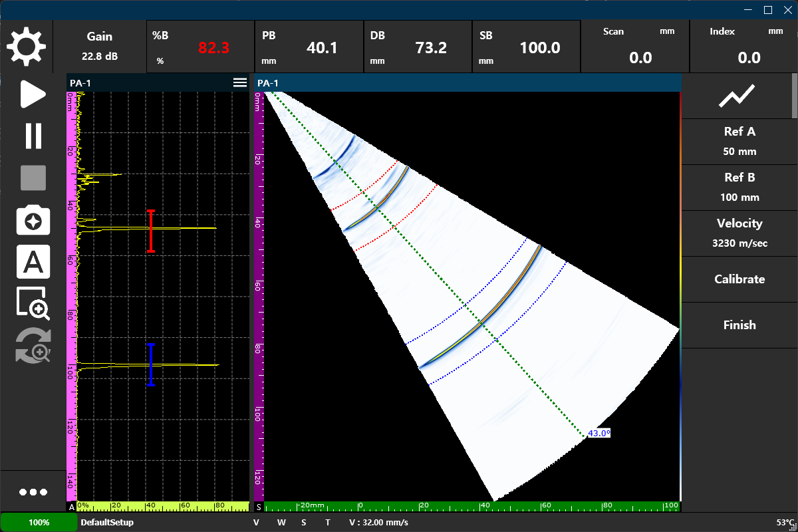Click the SB reading 100.0 mm
Image resolution: width=798 pixels, height=532 pixels.
tap(526, 47)
